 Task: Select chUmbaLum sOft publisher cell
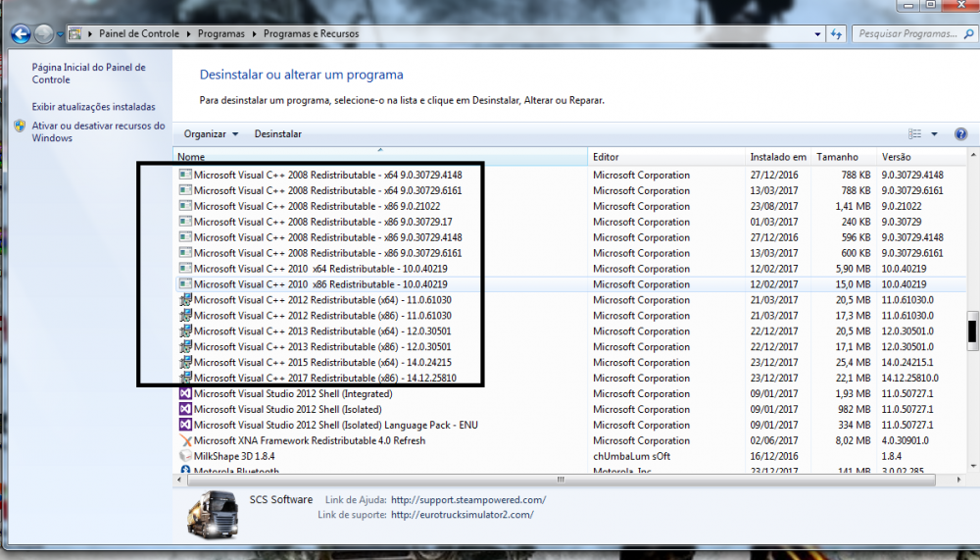[631, 457]
